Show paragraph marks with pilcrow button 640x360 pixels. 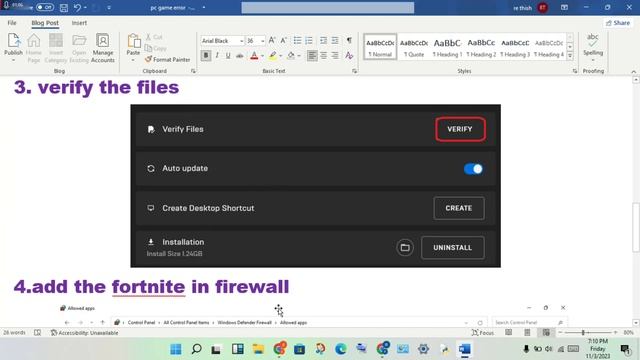[x=349, y=40]
